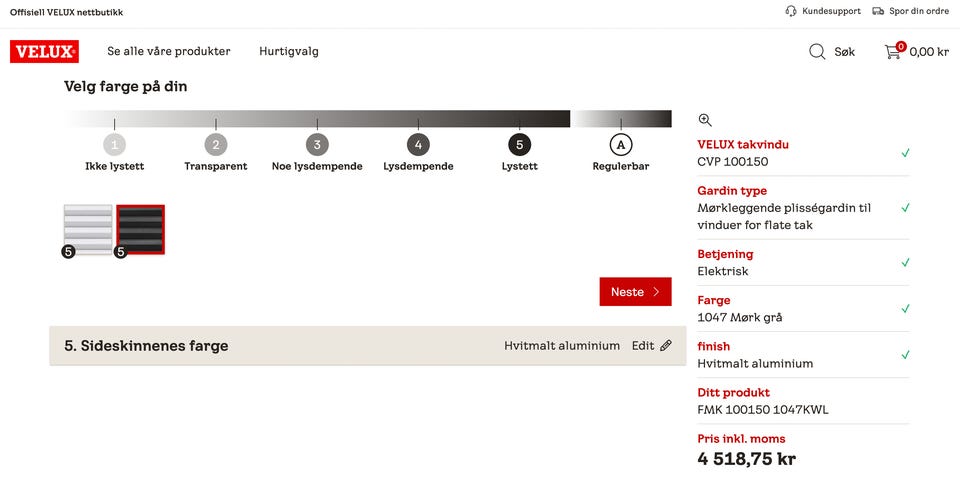Click checkmark beside Betjening
Screen dimensions: 960x481
tap(905, 263)
